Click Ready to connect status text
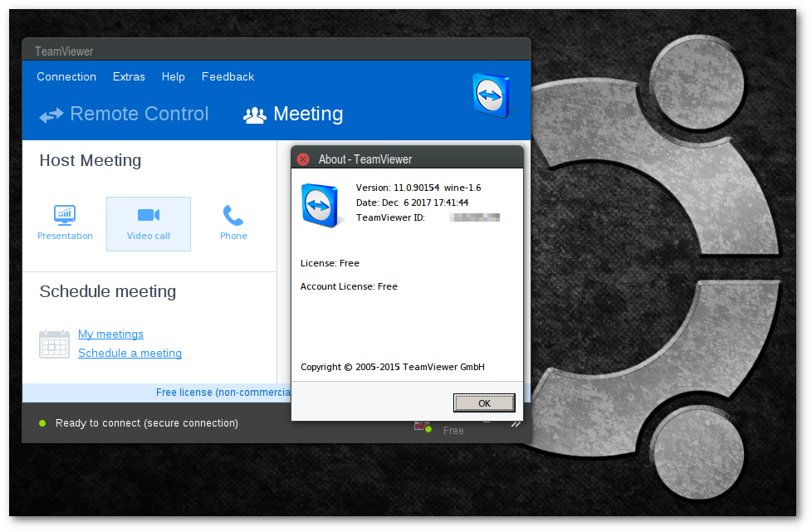812x532 pixels. (x=147, y=423)
